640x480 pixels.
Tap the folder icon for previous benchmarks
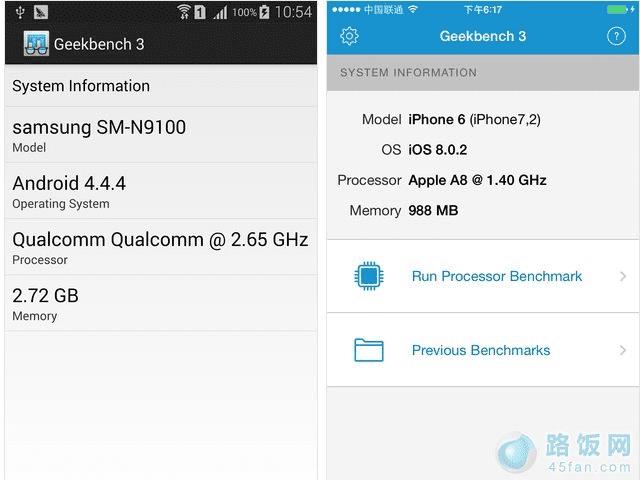point(369,350)
